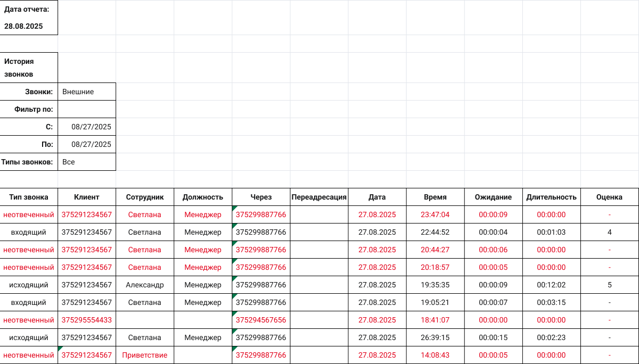Image resolution: width=639 pixels, height=364 pixels.
Task: Select the 'Через' number 375294567656
Action: [261, 320]
